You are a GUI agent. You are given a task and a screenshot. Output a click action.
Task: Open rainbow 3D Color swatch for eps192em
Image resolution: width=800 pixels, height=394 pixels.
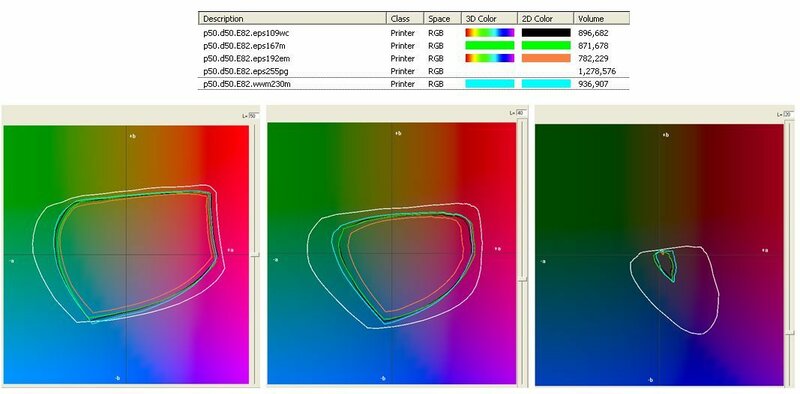tap(490, 58)
